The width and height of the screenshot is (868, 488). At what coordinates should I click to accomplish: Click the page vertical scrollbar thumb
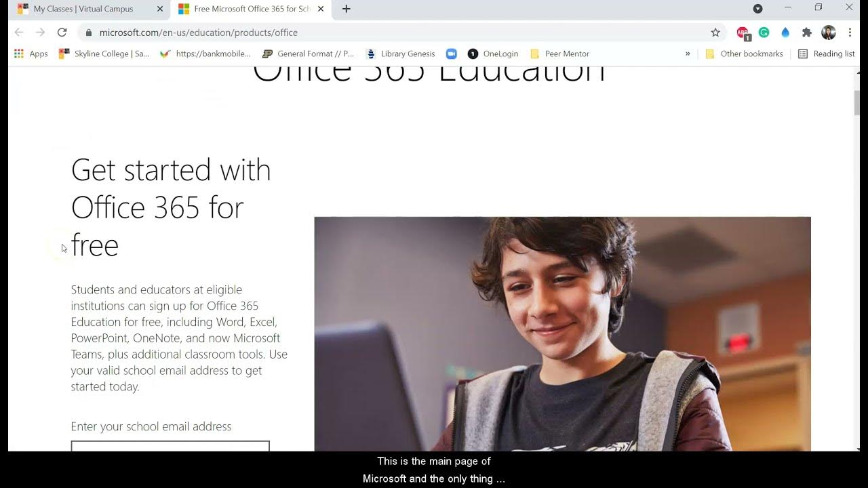[857, 102]
